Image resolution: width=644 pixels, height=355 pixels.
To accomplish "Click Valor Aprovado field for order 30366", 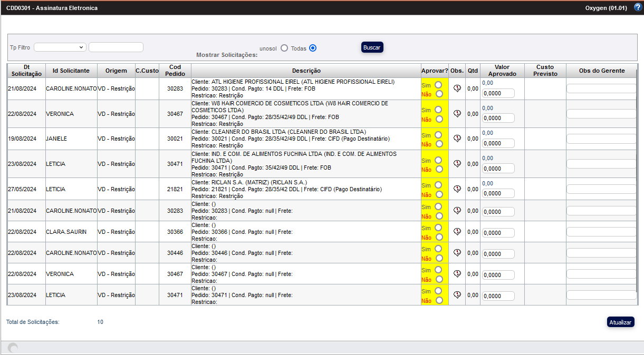I will tap(498, 233).
